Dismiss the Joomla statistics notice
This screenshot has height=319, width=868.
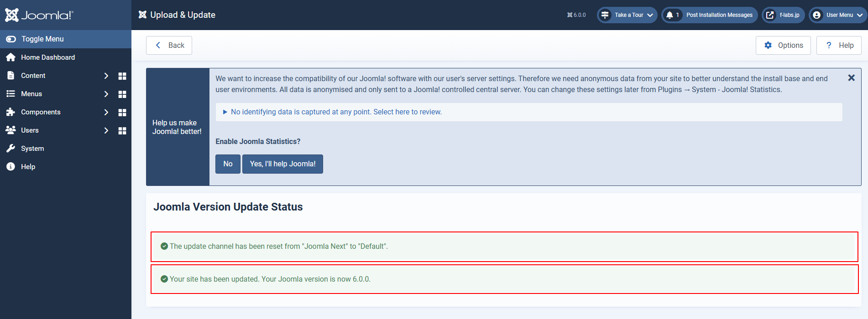(851, 78)
